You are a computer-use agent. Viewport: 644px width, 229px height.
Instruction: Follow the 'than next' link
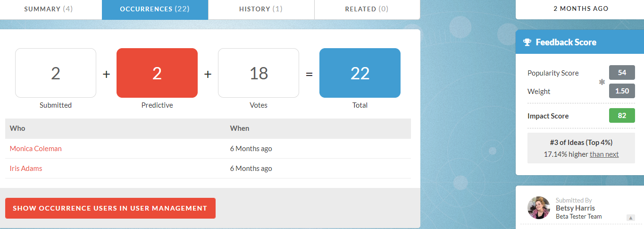point(604,154)
